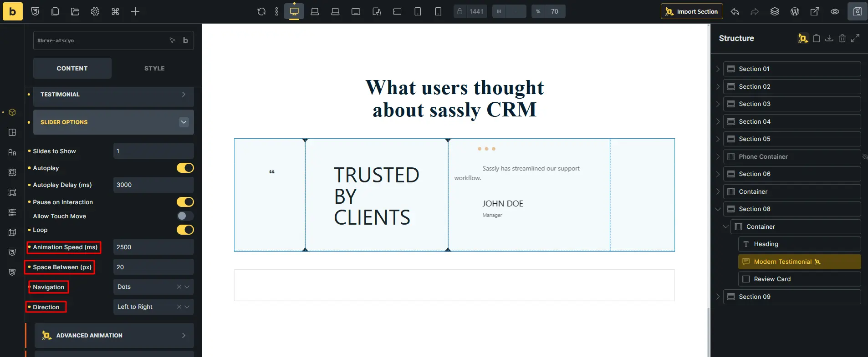Click the Structure panel delete trash icon
This screenshot has width=868, height=357.
coord(842,38)
